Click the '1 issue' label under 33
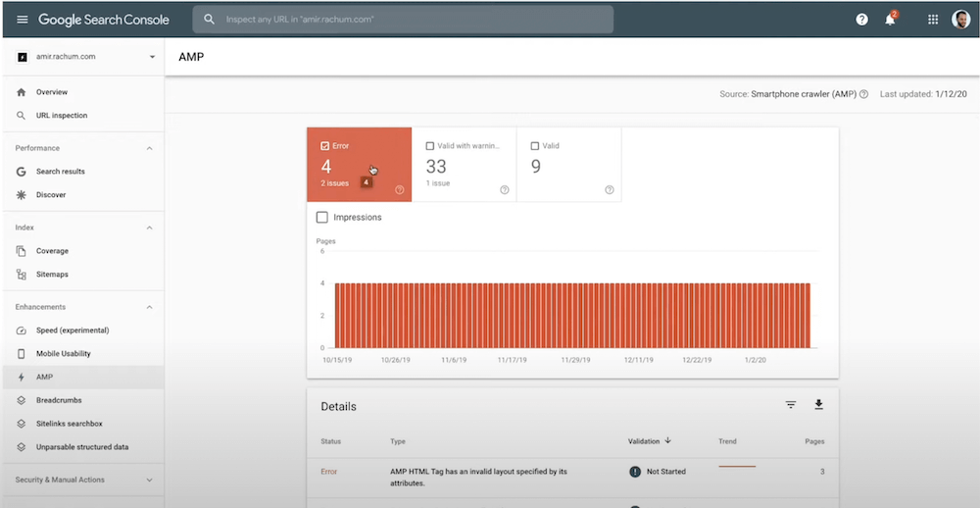The image size is (980, 508). pos(438,183)
